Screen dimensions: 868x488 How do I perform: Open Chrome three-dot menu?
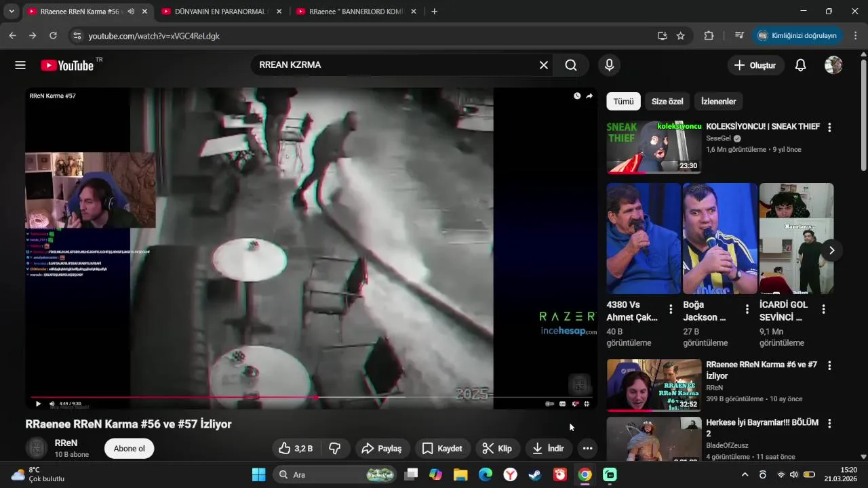[856, 36]
